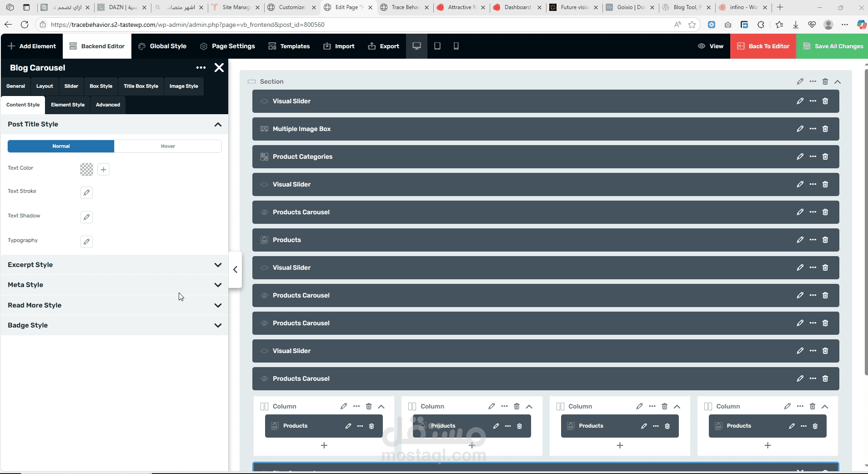
Task: Expand the Meta Style section
Action: pyautogui.click(x=218, y=285)
